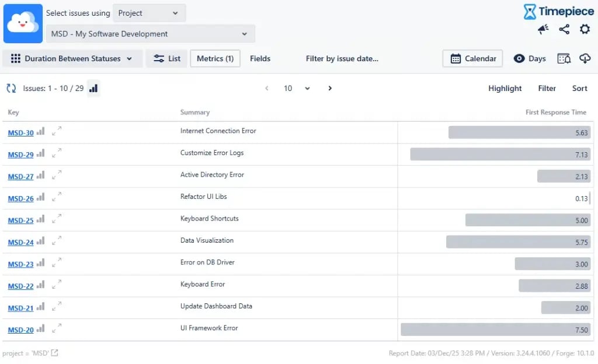
Task: Open the MSD-24 issue link
Action: [20, 243]
